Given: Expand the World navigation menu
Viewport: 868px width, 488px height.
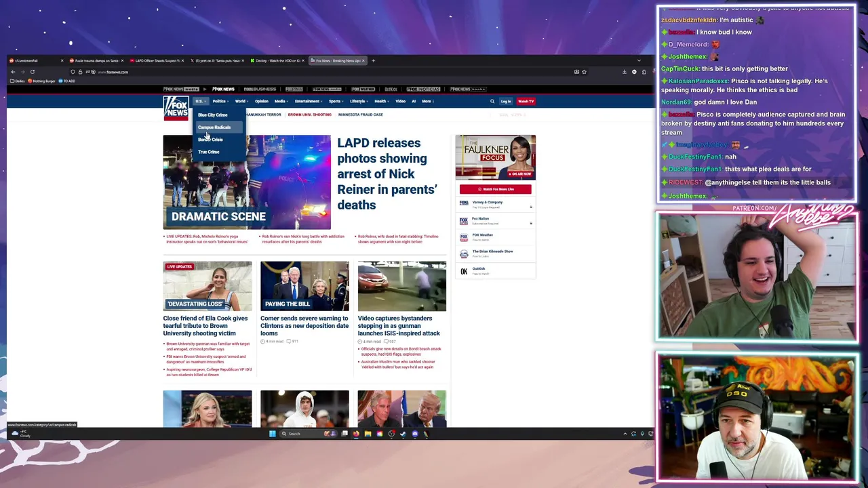Looking at the screenshot, I should pyautogui.click(x=241, y=101).
